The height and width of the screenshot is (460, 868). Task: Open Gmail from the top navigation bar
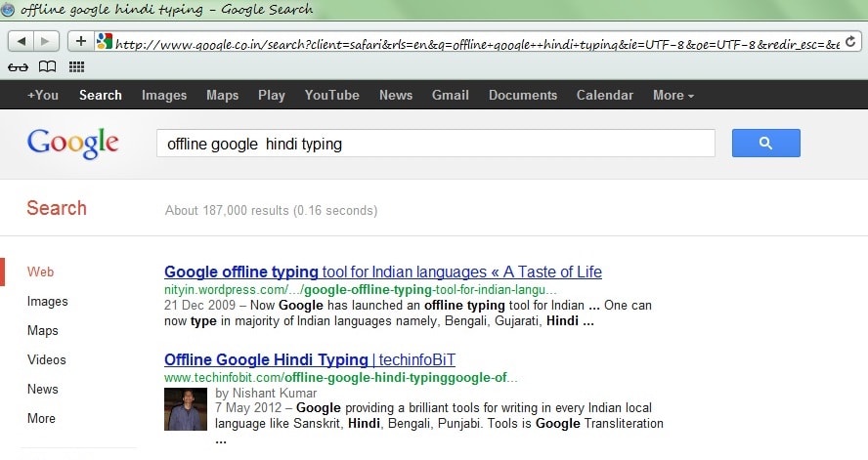click(x=451, y=95)
